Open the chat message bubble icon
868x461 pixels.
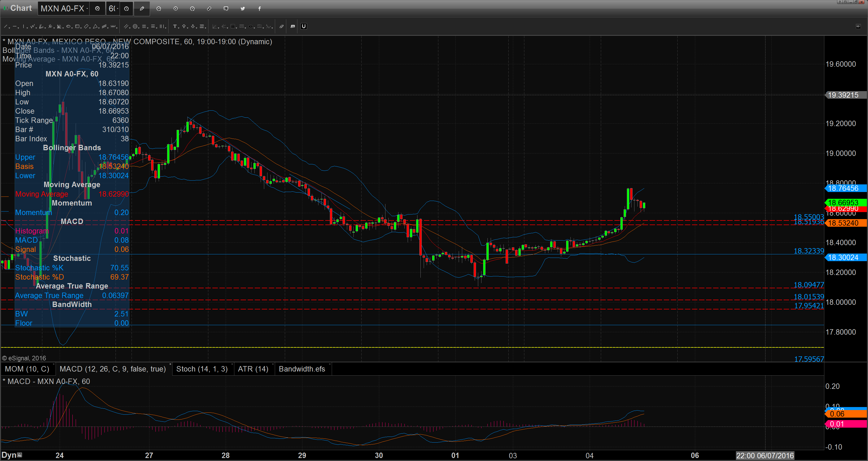coord(226,8)
